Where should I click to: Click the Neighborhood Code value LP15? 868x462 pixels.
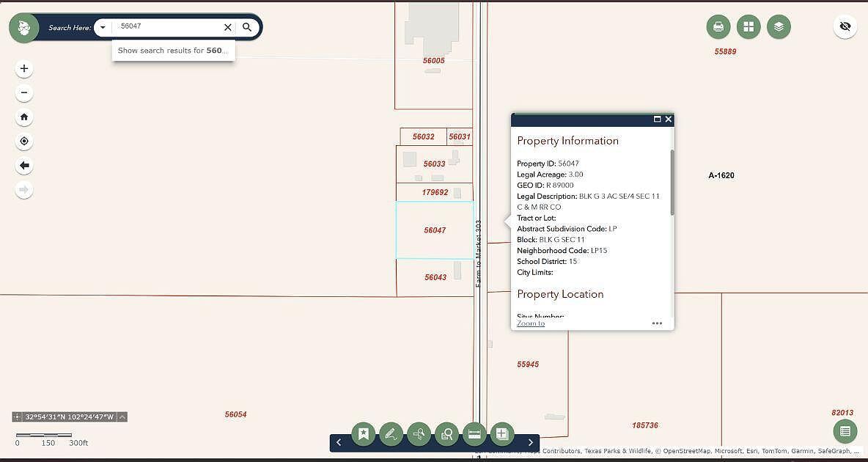click(598, 250)
